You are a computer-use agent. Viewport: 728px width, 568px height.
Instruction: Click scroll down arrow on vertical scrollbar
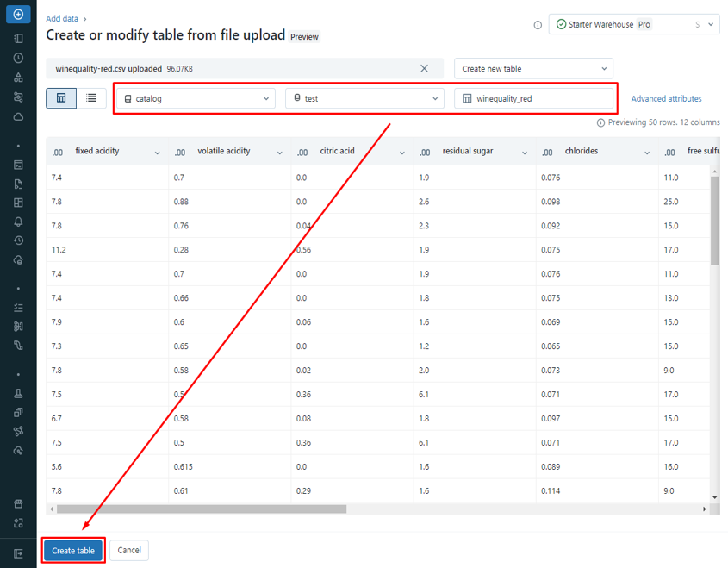click(714, 497)
